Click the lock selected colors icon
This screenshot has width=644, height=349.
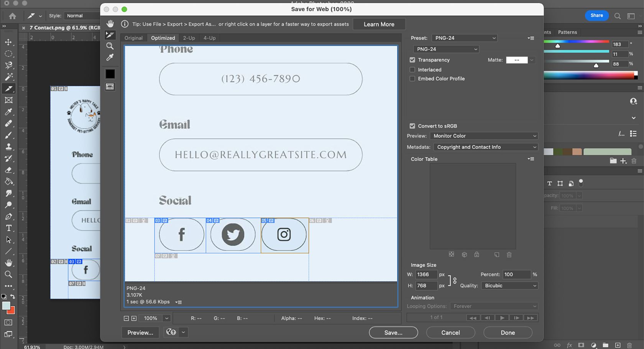tap(477, 254)
